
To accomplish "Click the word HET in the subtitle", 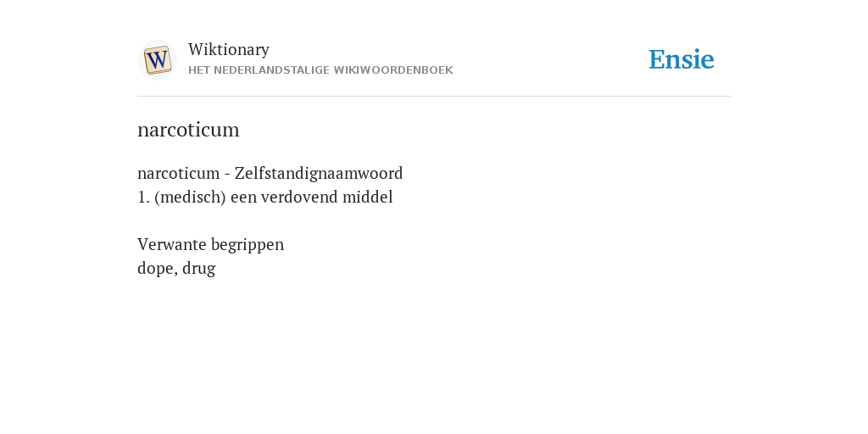I will click(x=199, y=70).
